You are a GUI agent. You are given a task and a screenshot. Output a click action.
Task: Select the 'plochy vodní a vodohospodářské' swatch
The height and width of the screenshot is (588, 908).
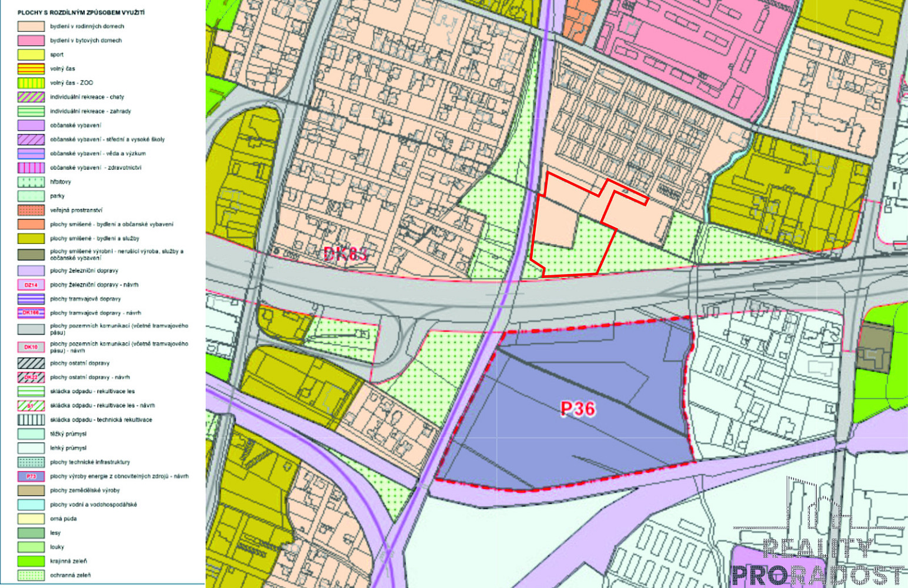coord(31,505)
